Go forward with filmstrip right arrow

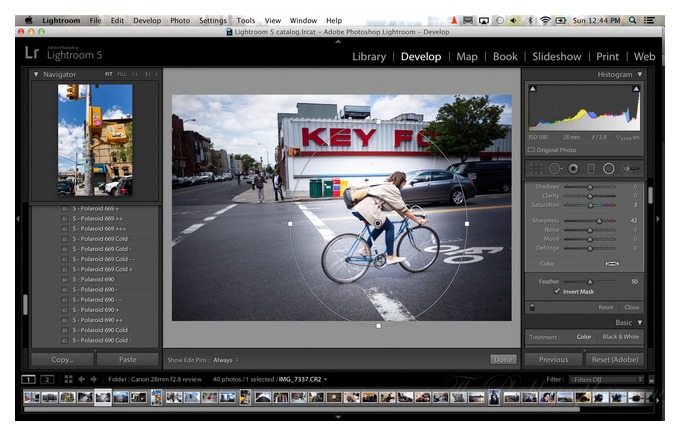pyautogui.click(x=94, y=379)
